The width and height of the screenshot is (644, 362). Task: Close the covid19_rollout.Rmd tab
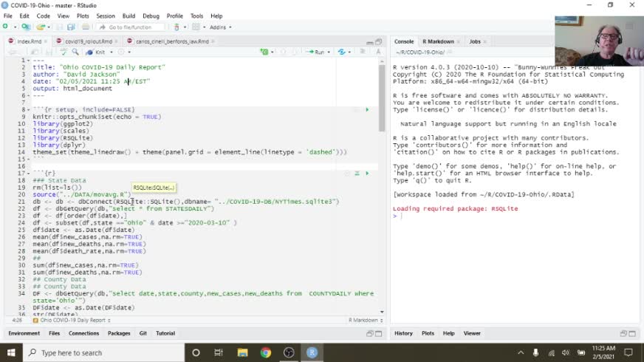(x=116, y=41)
